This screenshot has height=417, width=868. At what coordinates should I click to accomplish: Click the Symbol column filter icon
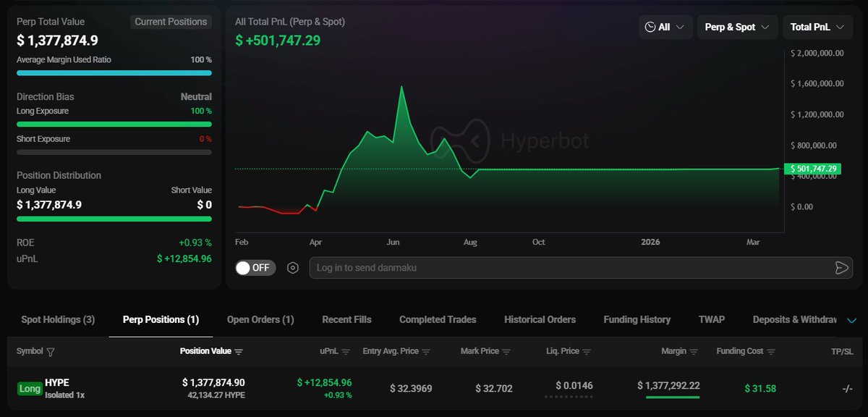pos(51,352)
